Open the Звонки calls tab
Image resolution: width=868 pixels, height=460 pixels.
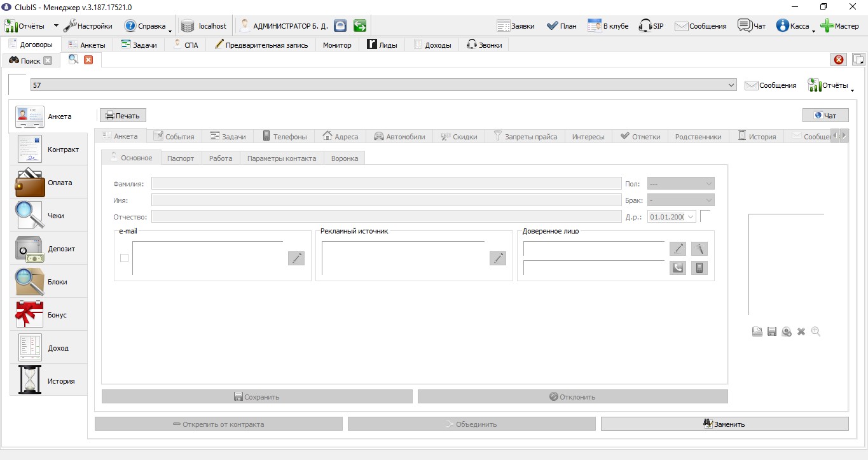[484, 45]
